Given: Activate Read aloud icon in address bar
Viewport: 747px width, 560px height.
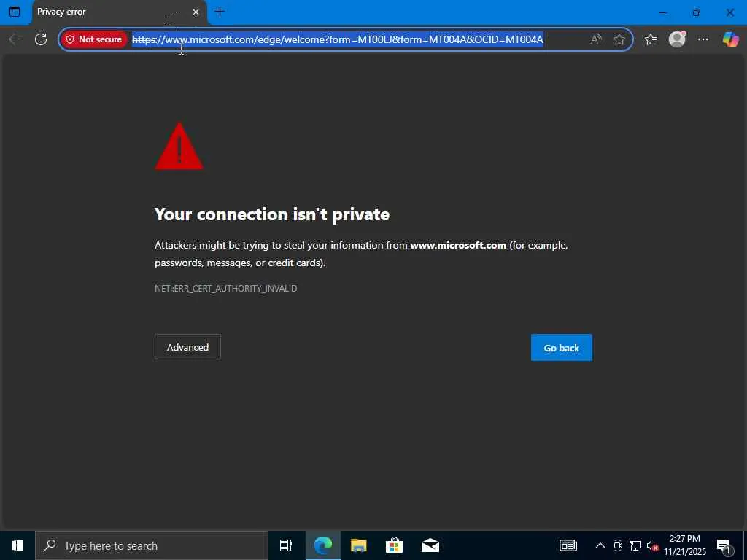Looking at the screenshot, I should [595, 39].
